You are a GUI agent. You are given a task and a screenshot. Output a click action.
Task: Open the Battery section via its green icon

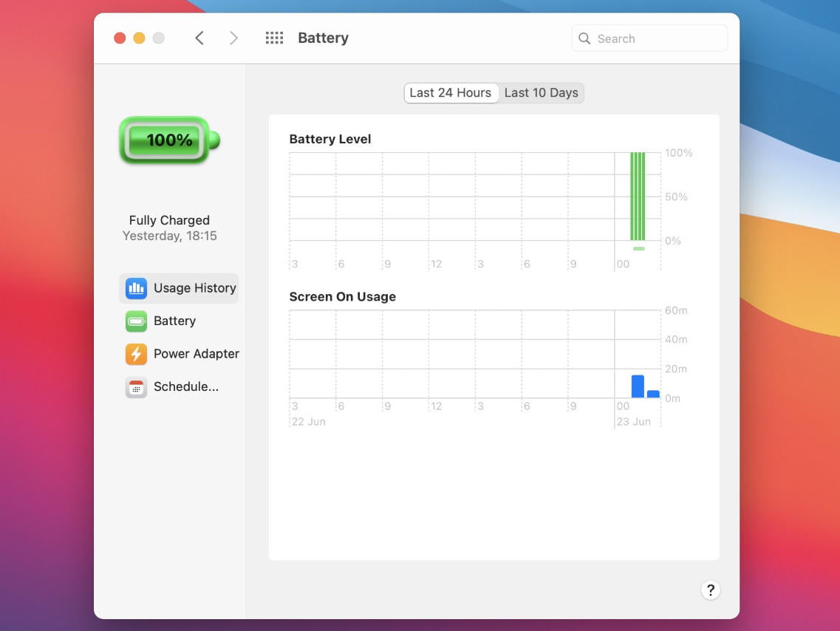pyautogui.click(x=136, y=321)
